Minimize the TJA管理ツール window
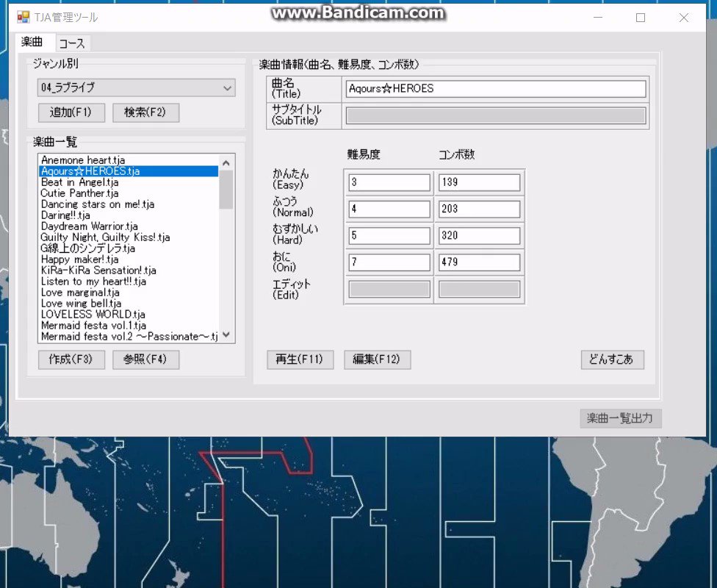 (x=598, y=18)
